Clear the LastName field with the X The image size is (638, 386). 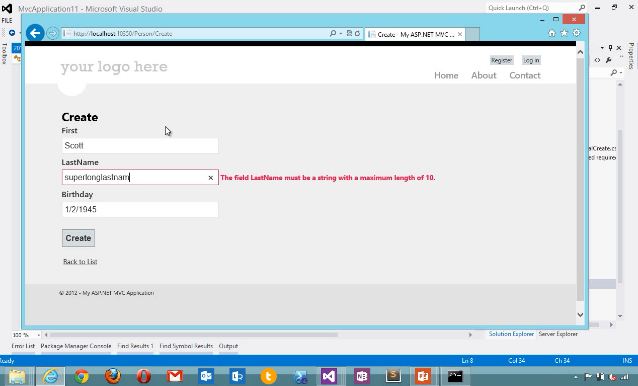tap(211, 178)
